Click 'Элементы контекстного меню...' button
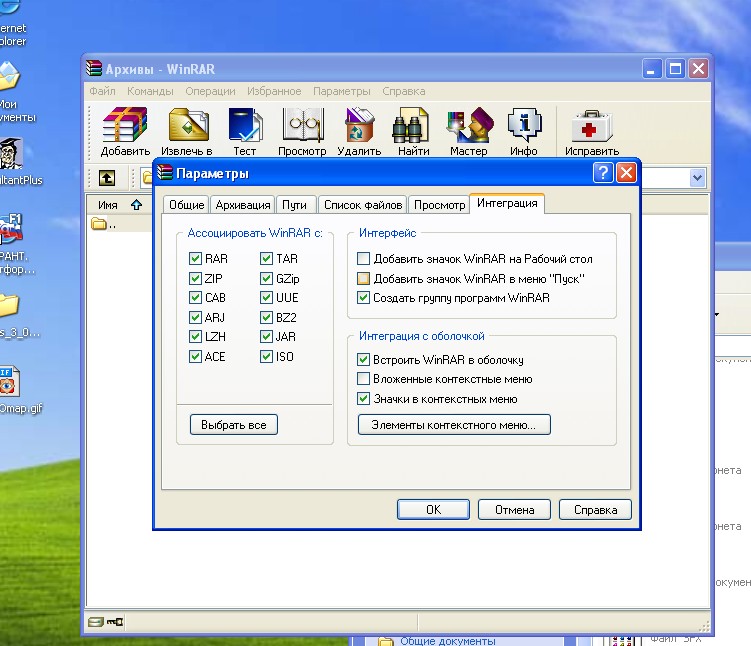This screenshot has height=646, width=751. click(454, 425)
